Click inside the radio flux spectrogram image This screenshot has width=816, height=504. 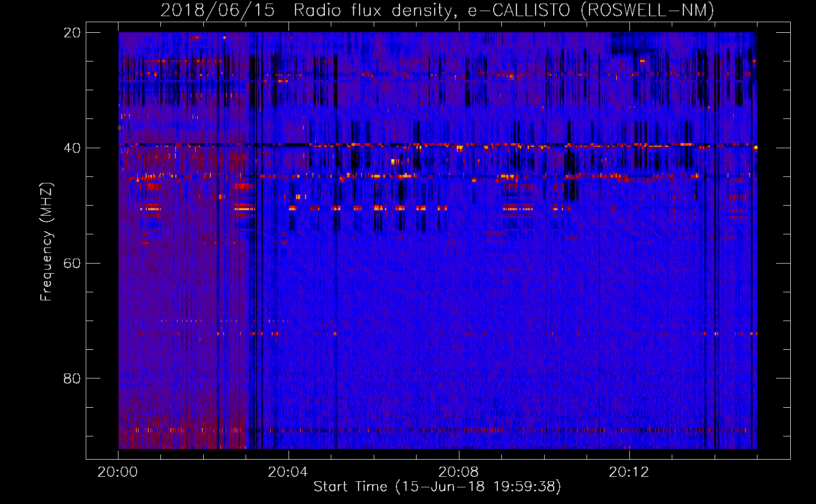(x=438, y=240)
